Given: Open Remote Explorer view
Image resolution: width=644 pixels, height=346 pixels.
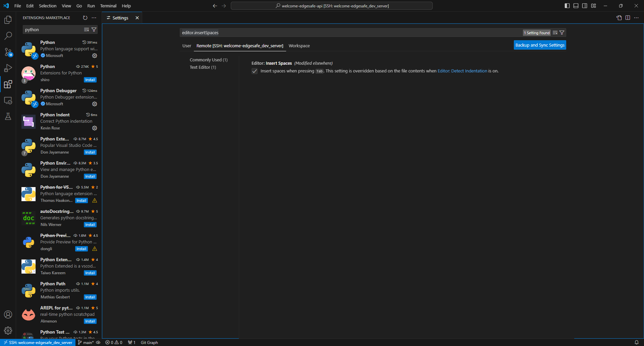Looking at the screenshot, I should tap(8, 100).
